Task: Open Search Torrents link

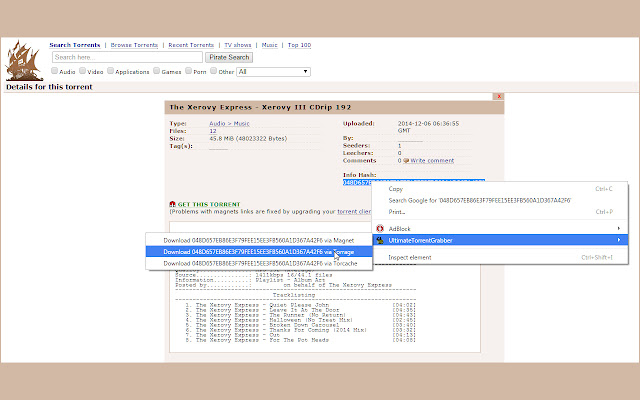Action: (x=75, y=45)
